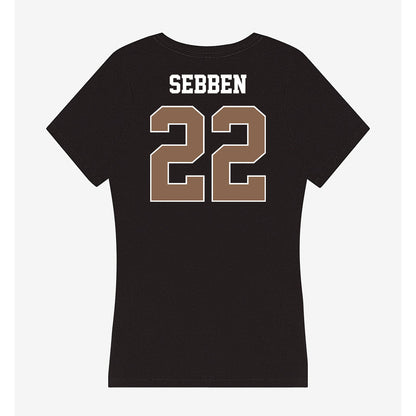Click the SEBBEN name text on shirt
This screenshot has width=416, height=416.
(x=208, y=84)
